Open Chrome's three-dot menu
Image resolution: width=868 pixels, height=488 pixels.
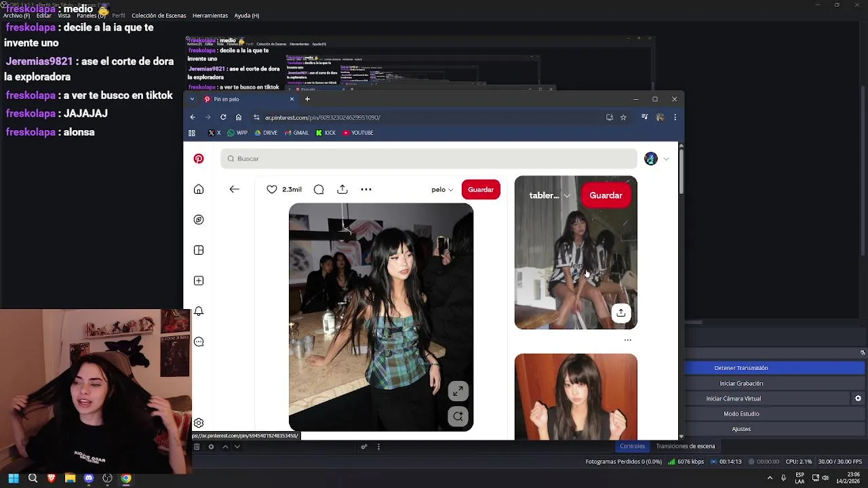[x=675, y=117]
